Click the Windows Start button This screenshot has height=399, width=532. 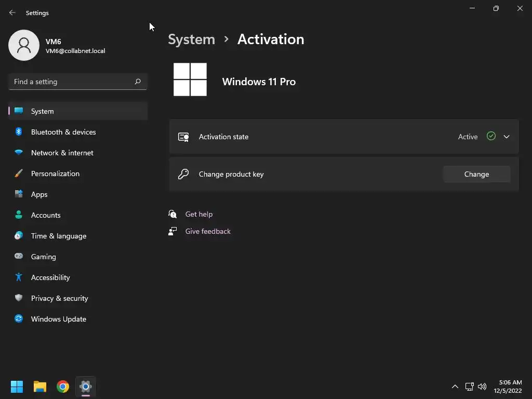[x=17, y=387]
